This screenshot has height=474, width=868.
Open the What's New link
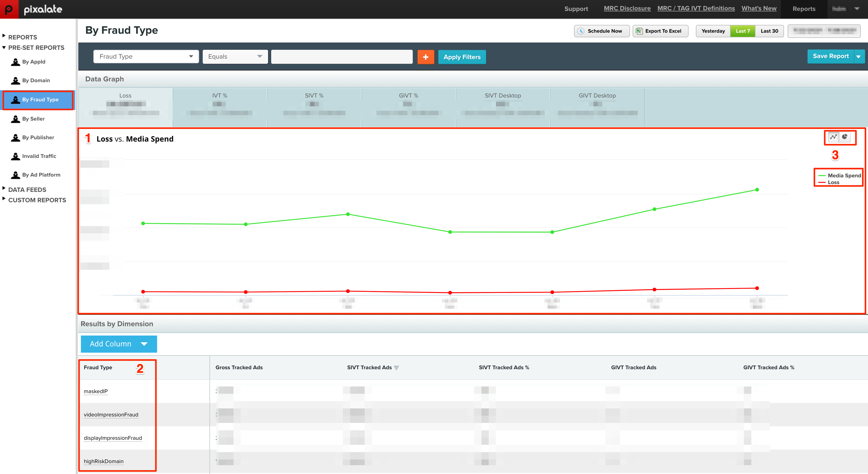tap(759, 9)
